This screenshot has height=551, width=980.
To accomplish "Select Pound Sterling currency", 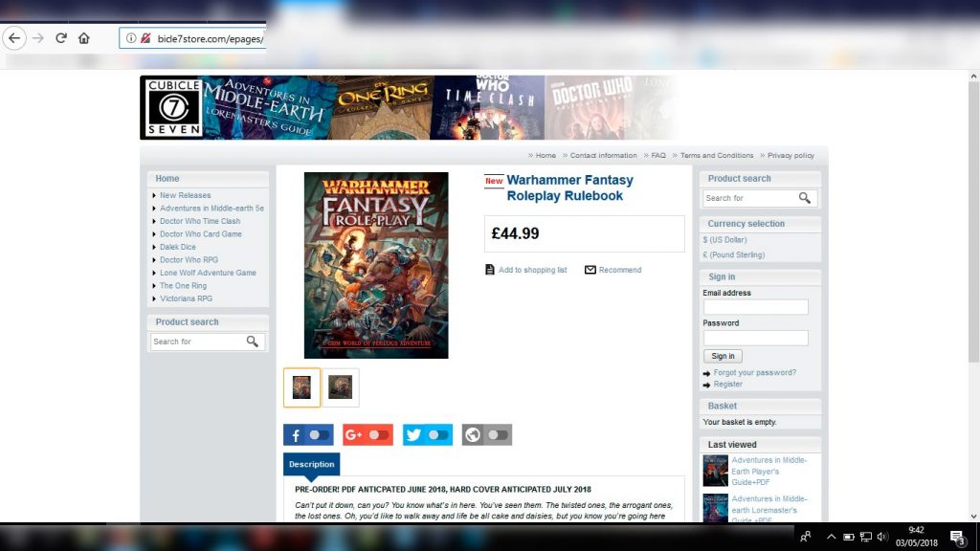I will (x=734, y=254).
